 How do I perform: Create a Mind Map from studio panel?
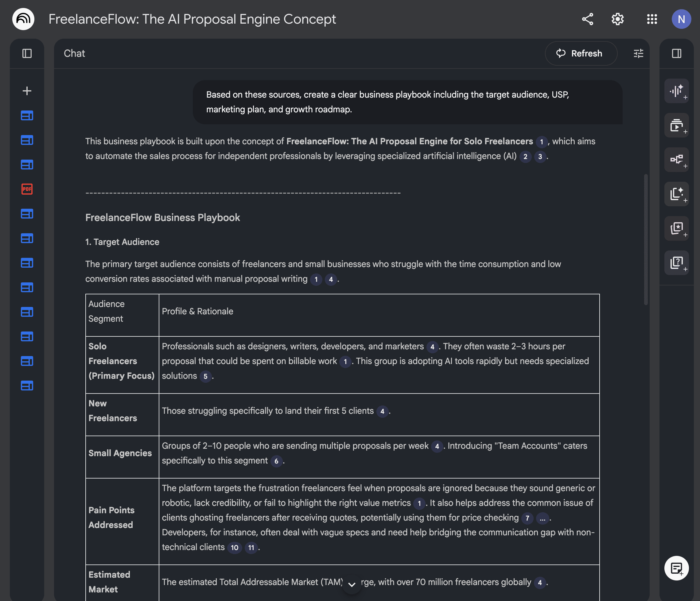676,159
